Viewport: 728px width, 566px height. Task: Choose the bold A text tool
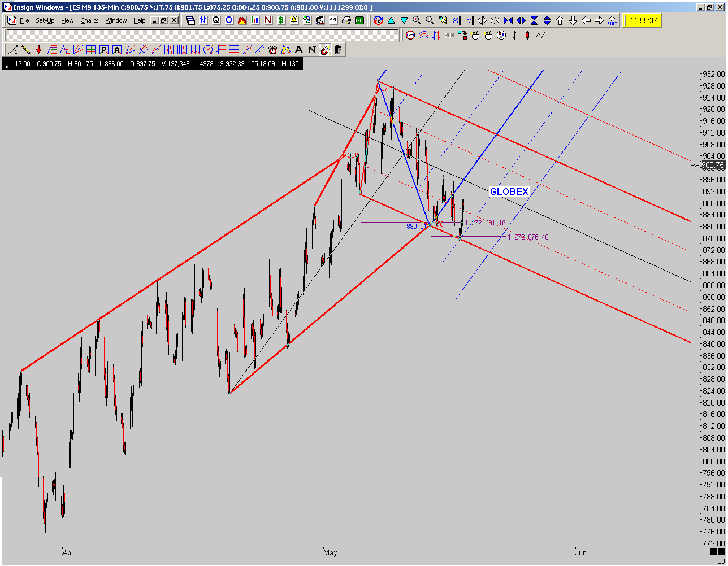(299, 50)
